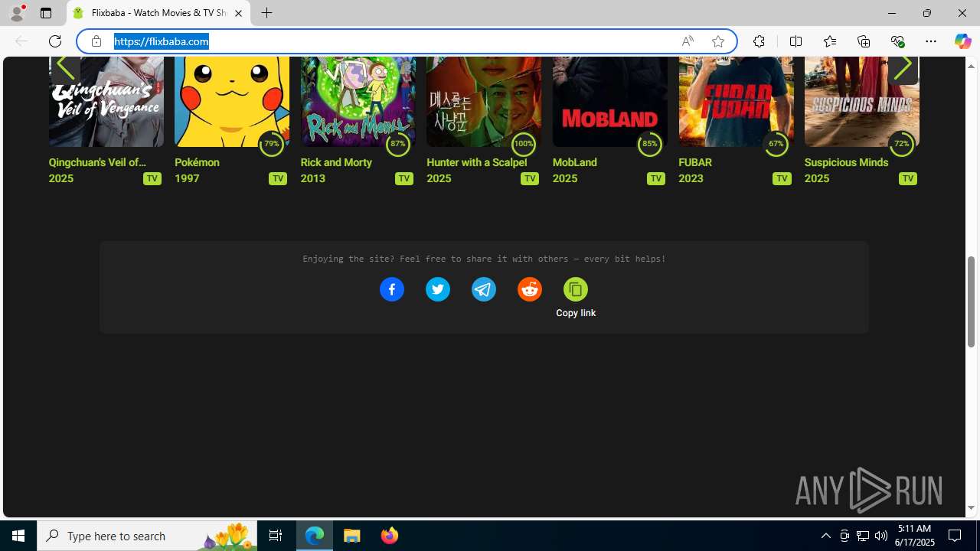Open the Copilot sidebar
The width and height of the screenshot is (980, 551).
pyautogui.click(x=962, y=41)
